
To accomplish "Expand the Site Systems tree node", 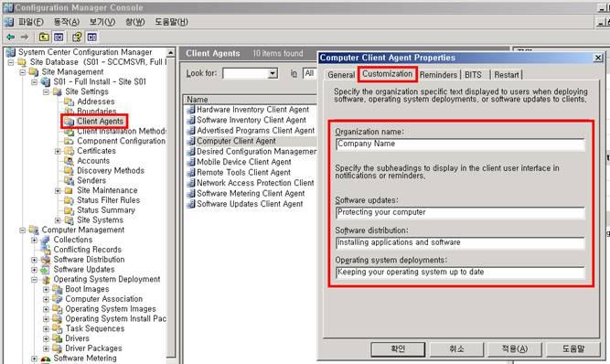I will click(58, 220).
